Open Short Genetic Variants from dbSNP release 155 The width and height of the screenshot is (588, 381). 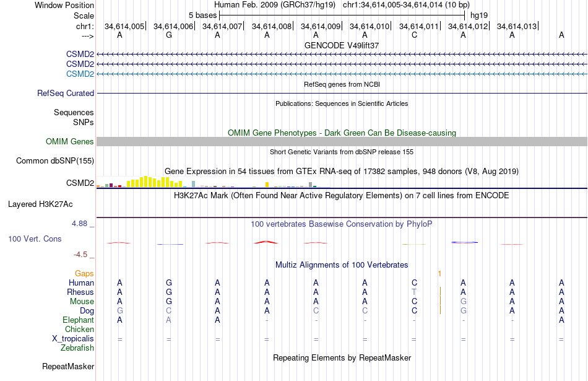point(342,152)
